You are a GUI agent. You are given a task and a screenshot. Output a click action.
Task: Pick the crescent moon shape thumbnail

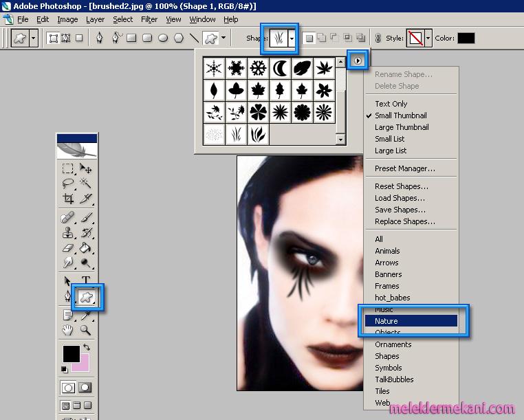pyautogui.click(x=280, y=67)
